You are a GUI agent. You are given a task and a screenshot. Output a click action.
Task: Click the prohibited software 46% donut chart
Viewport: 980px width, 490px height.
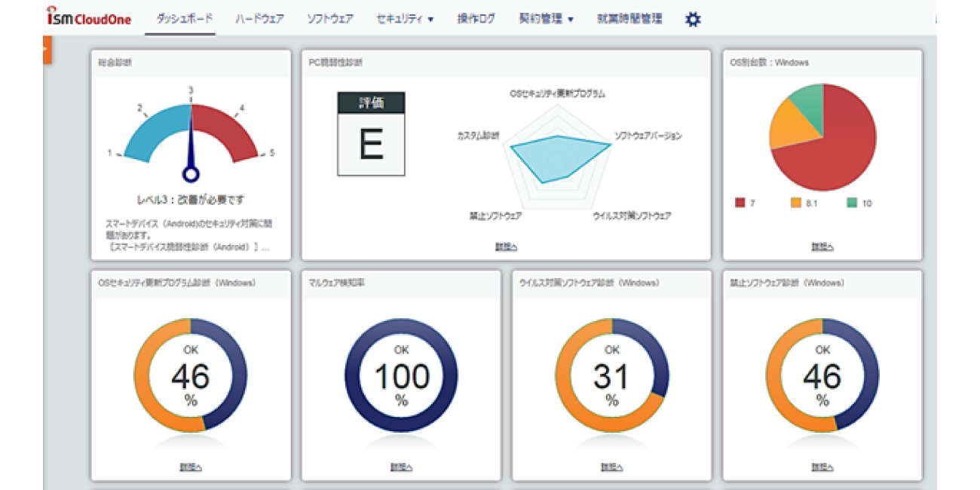[822, 375]
